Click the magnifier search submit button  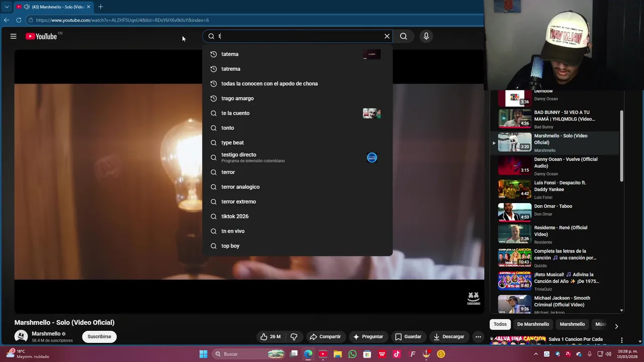tap(404, 36)
